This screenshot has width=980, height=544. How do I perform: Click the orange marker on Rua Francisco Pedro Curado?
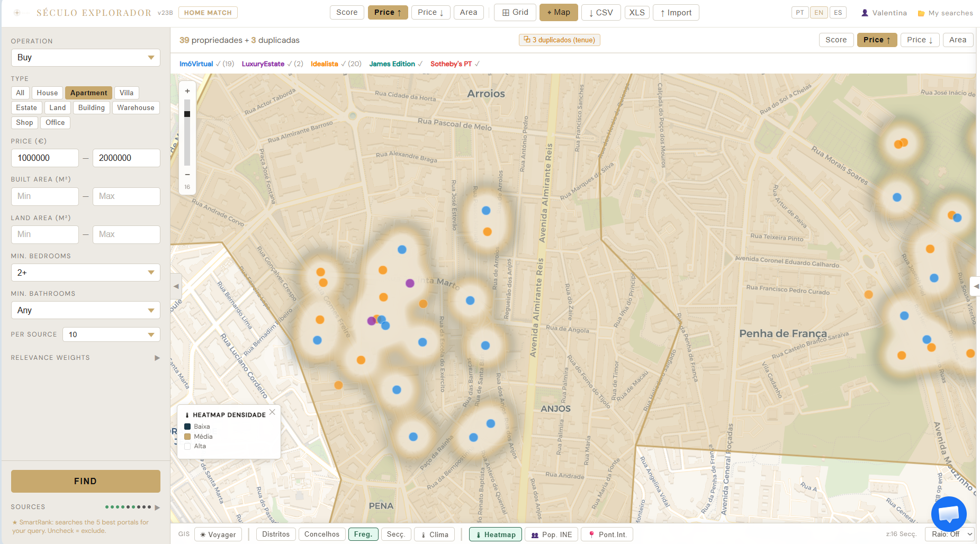click(x=868, y=294)
